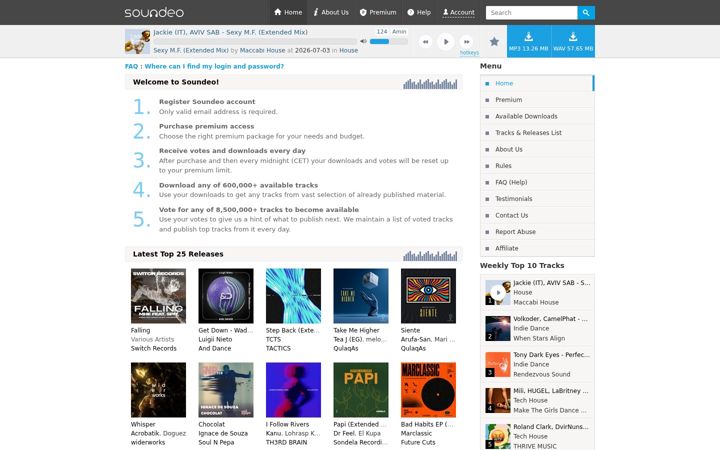Open Testimonials in side Menu
Image resolution: width=720 pixels, height=450 pixels.
tap(537, 199)
